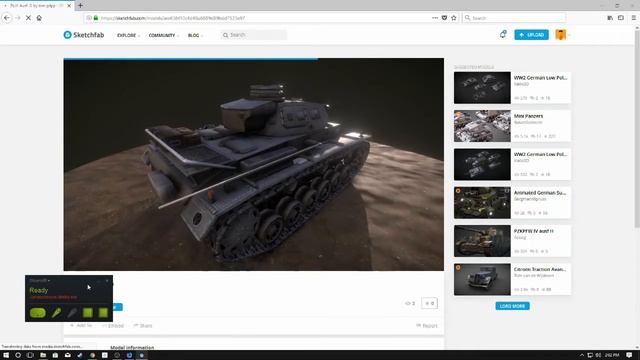Open the notifications bell icon

pyautogui.click(x=503, y=35)
